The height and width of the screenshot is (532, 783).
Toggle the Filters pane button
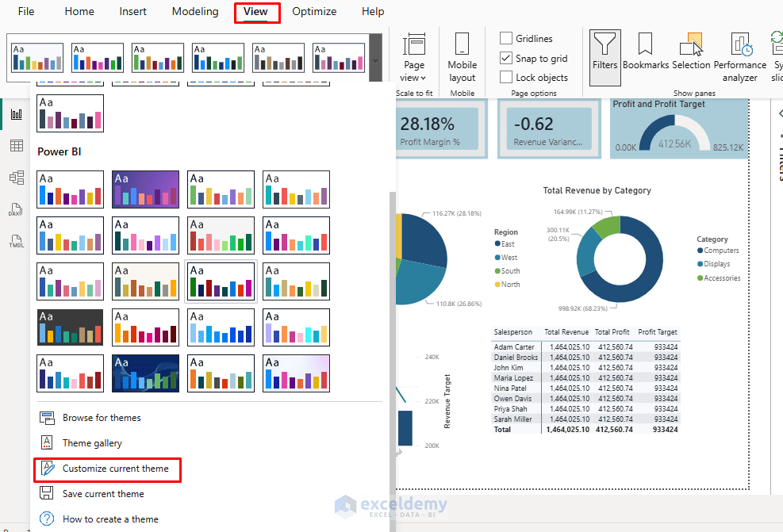click(x=605, y=57)
